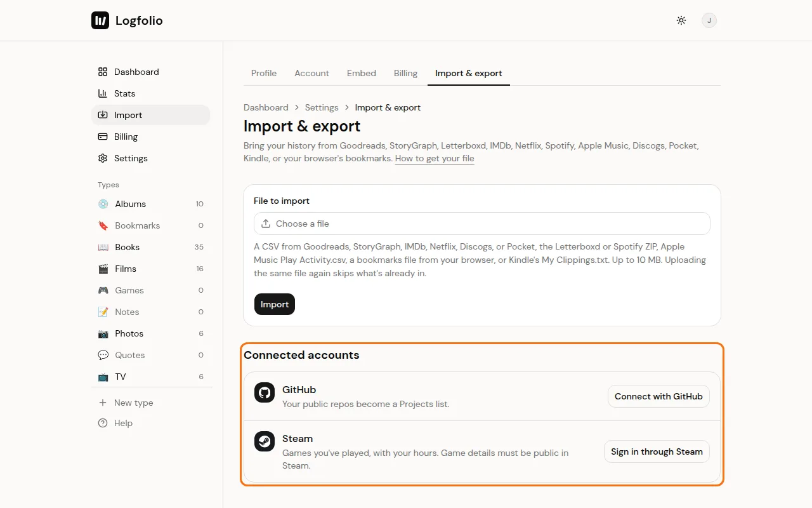812x508 pixels.
Task: Open Dashboard in the sidebar
Action: 151,72
